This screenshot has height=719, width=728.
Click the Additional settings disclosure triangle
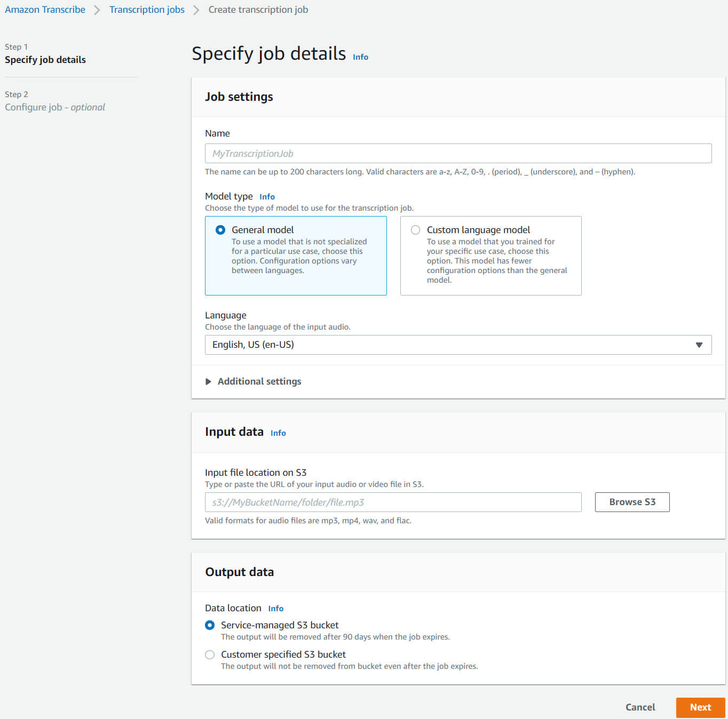[x=209, y=382]
